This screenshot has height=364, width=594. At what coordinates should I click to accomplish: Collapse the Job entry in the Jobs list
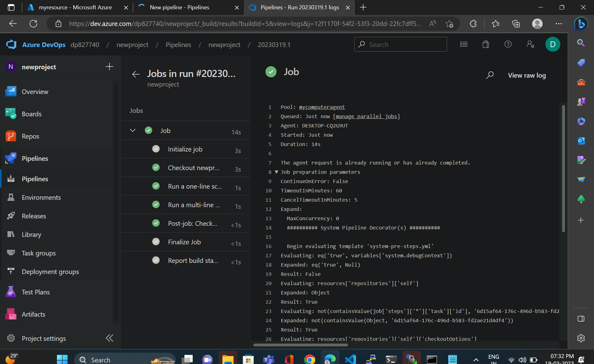tap(133, 130)
